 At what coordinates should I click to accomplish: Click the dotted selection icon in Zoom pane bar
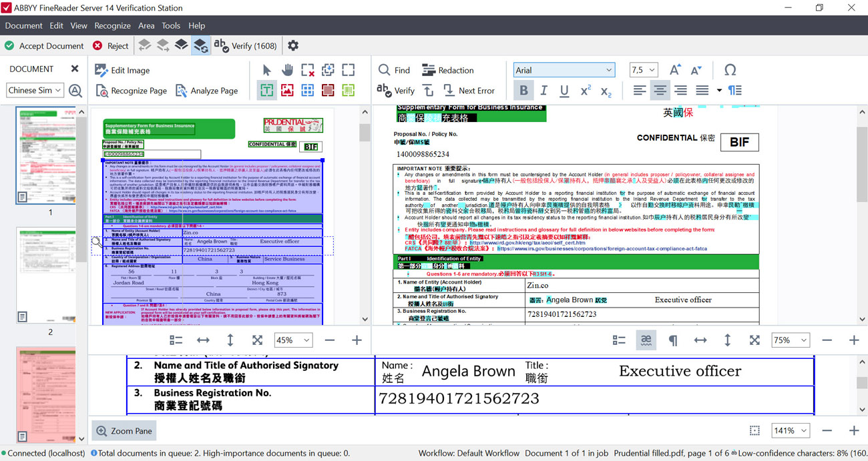(x=754, y=431)
